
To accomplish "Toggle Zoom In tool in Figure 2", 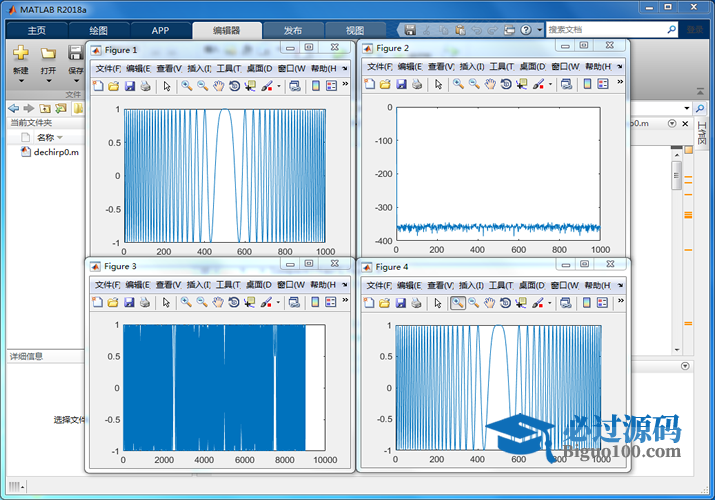I will [458, 84].
